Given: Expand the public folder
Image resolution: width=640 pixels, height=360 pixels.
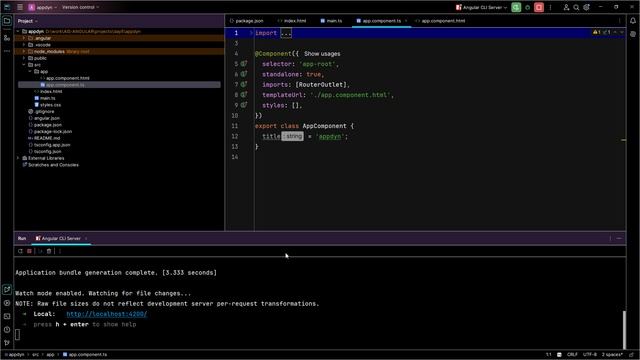Looking at the screenshot, I should pyautogui.click(x=24, y=58).
